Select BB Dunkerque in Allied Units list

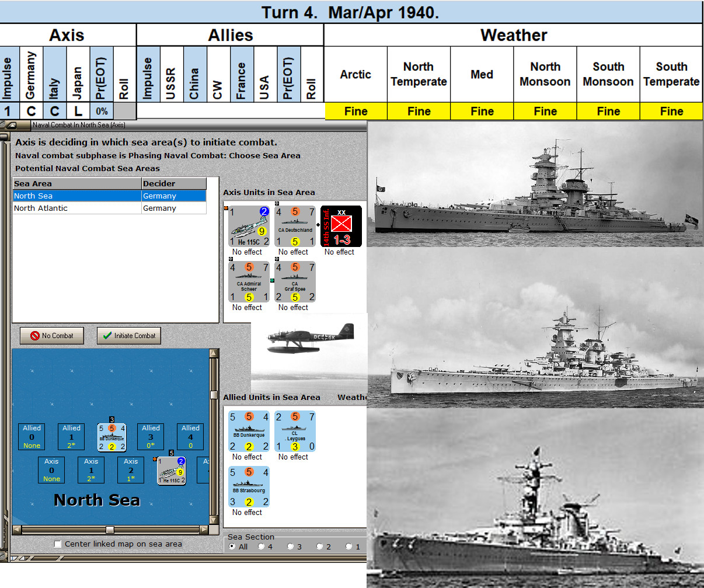(x=249, y=431)
